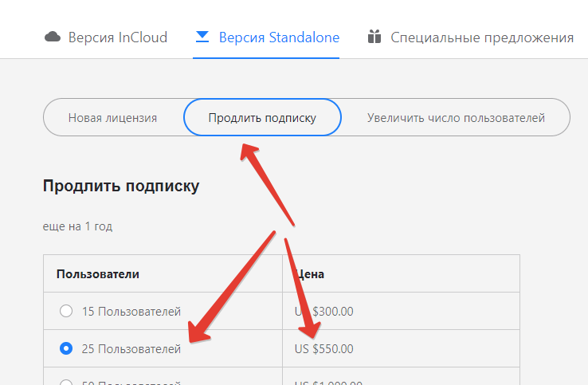
Task: Click the gift icon beside Специальные предложения
Action: coord(374,37)
